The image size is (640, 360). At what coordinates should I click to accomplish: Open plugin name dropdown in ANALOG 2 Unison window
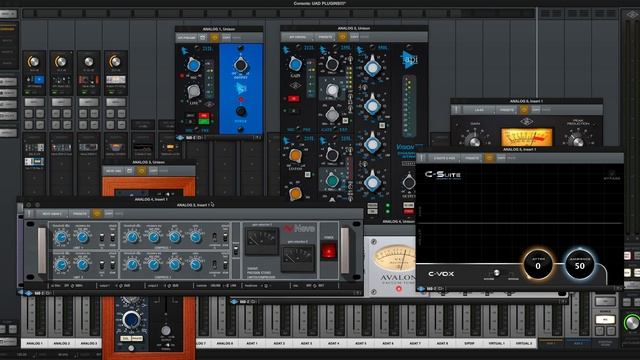pos(298,37)
